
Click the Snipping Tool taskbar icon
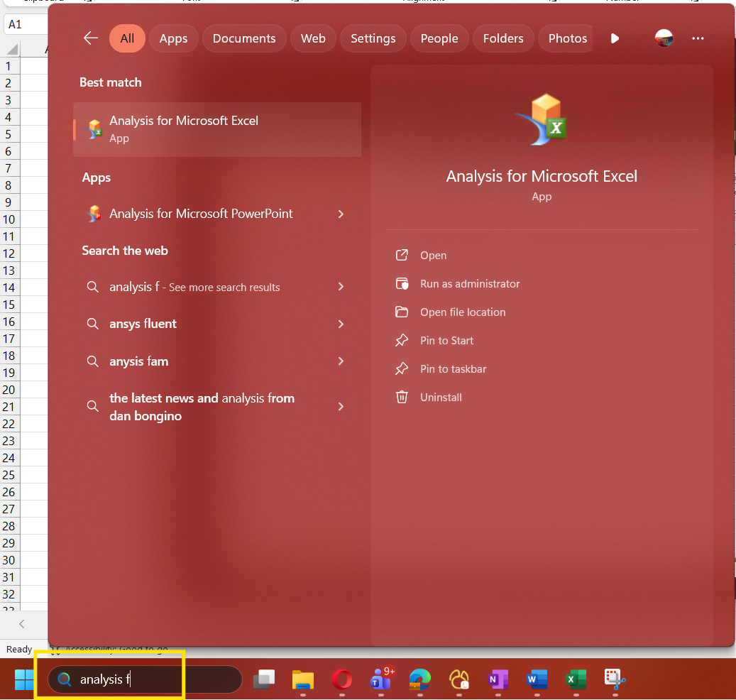click(x=615, y=680)
